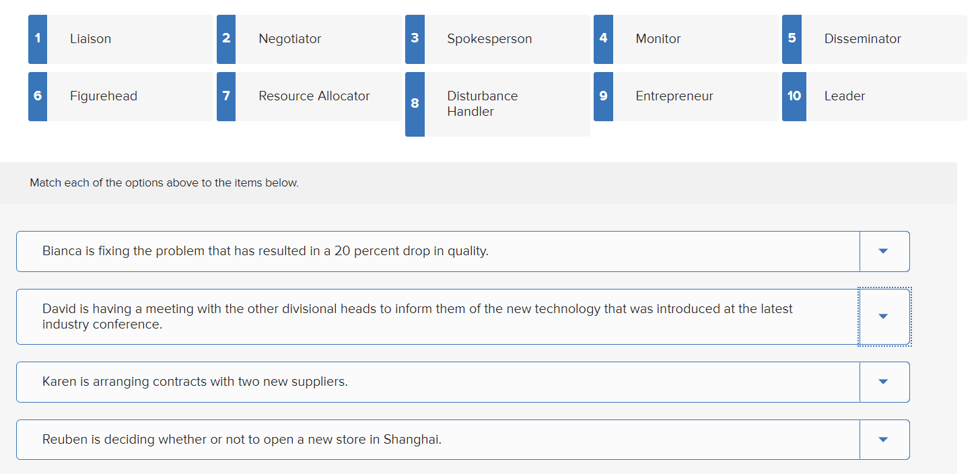The image size is (980, 474).
Task: Click the number 8 badge beside Disturbance Handler
Action: pyautogui.click(x=415, y=104)
